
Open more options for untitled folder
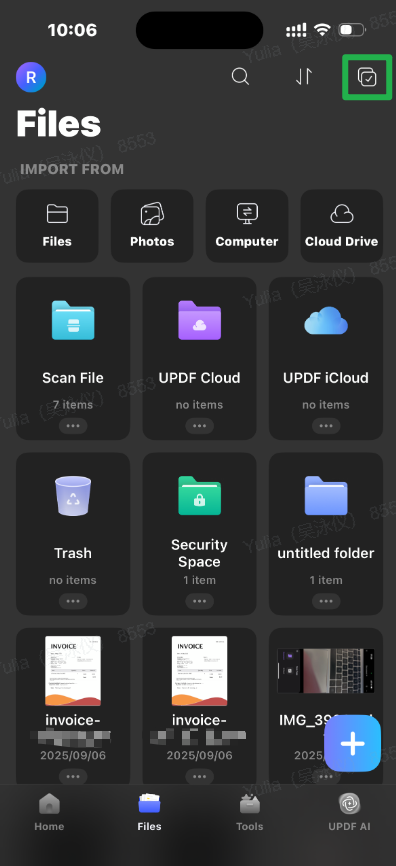coord(326,601)
